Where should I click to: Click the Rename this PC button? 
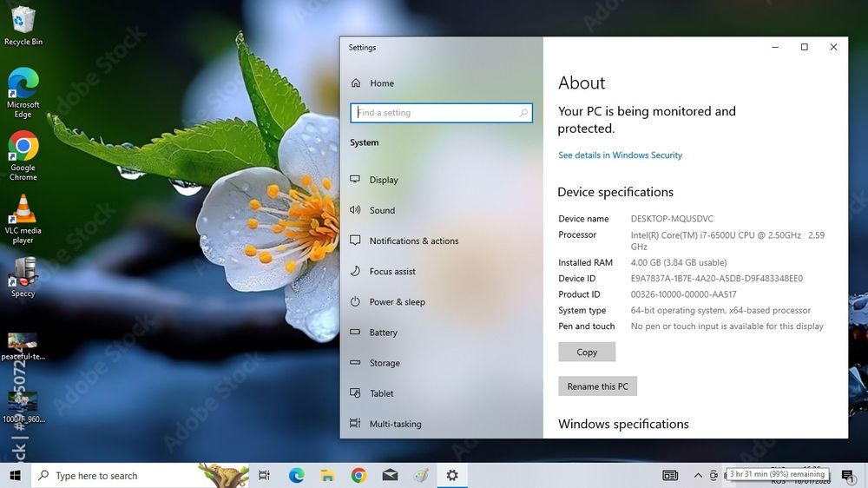[597, 386]
